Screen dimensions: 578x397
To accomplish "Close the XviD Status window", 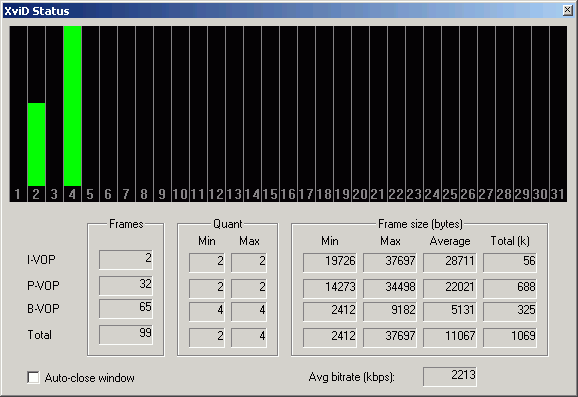I will (x=568, y=10).
